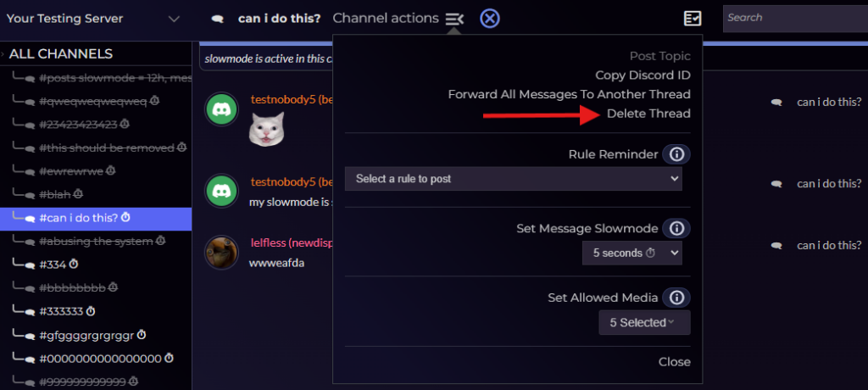The image size is (868, 390).
Task: Click Close at the bottom of panel
Action: tap(674, 362)
